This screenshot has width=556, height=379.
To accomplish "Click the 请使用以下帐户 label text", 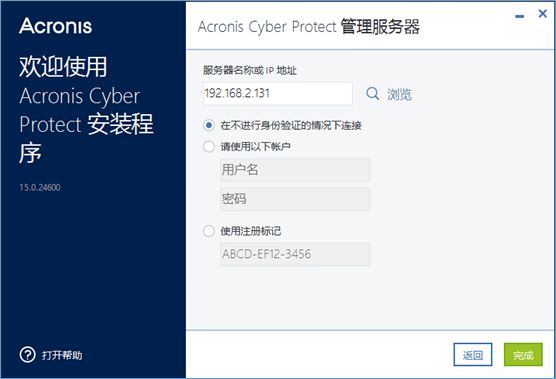I will [x=255, y=146].
